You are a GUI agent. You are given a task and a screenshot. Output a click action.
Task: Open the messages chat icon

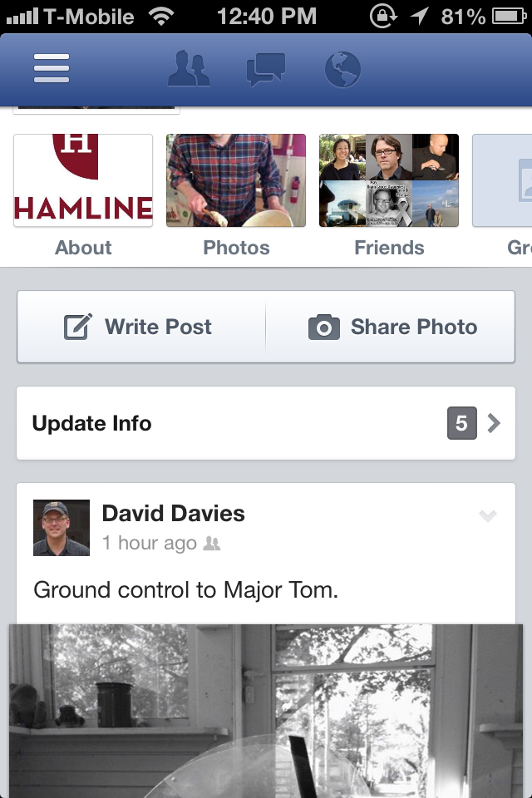click(266, 69)
